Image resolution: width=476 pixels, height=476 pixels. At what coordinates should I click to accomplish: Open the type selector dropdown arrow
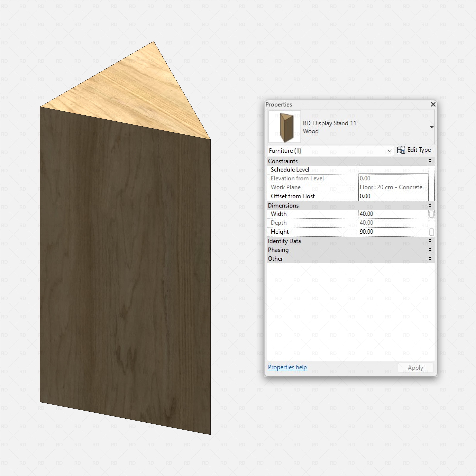[431, 127]
